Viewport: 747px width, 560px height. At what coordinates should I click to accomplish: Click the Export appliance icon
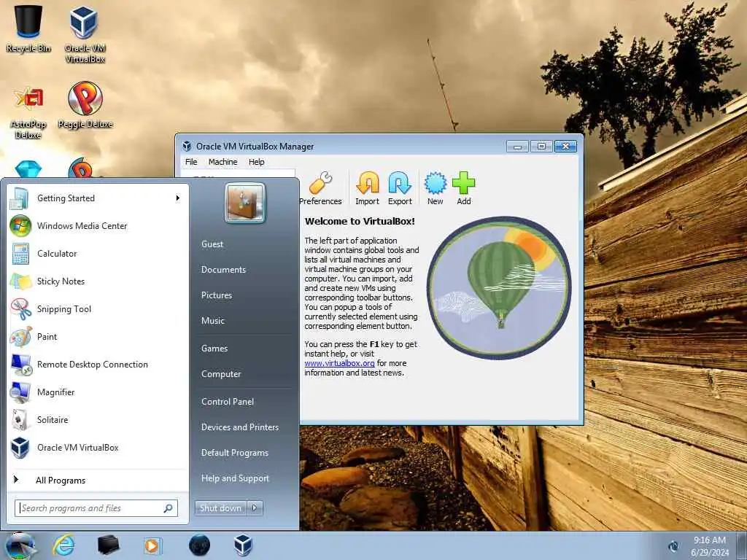(400, 189)
